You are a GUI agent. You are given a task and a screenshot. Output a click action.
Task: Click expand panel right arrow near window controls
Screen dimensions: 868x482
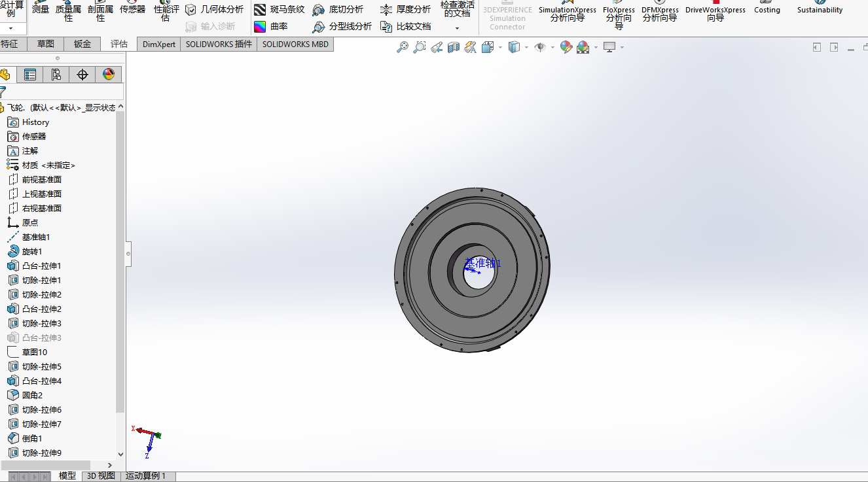(x=834, y=47)
